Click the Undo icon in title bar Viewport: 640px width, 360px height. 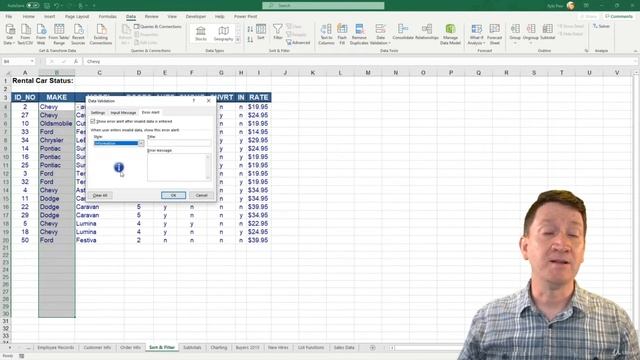click(x=56, y=5)
